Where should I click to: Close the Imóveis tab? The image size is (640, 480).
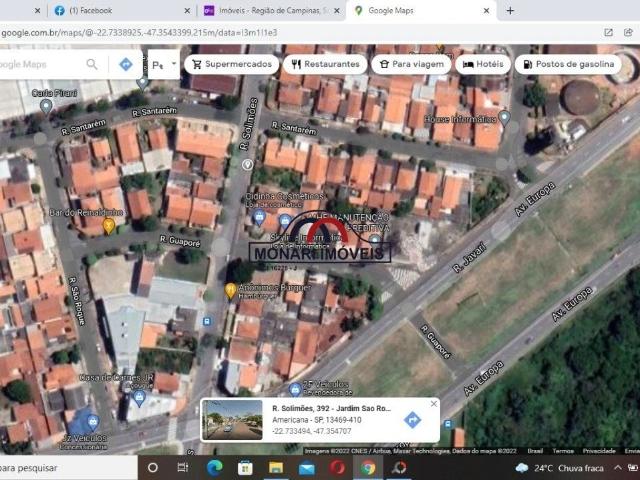(x=337, y=11)
